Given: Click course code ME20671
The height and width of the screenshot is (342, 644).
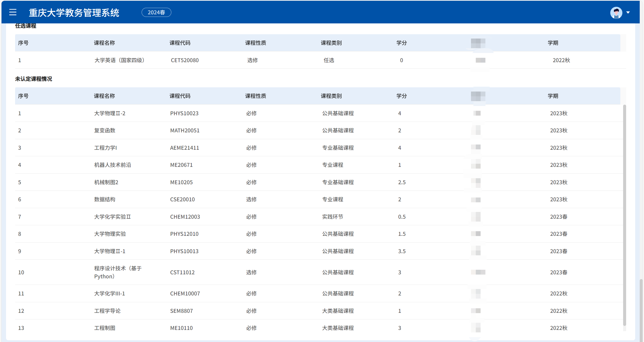Looking at the screenshot, I should pyautogui.click(x=181, y=165).
